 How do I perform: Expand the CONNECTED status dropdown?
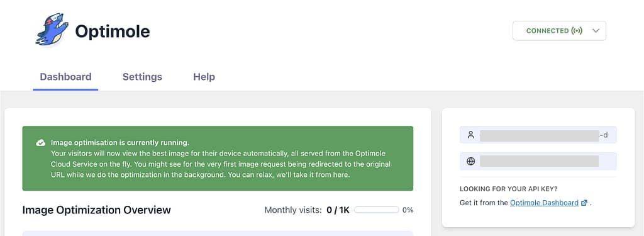pyautogui.click(x=559, y=31)
